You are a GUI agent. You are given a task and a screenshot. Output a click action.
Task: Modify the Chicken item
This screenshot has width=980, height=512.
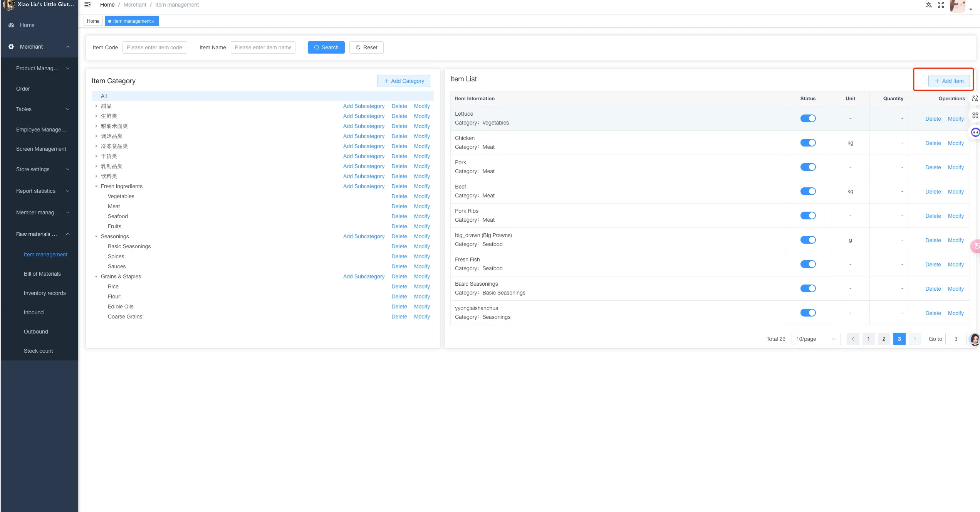click(x=956, y=143)
